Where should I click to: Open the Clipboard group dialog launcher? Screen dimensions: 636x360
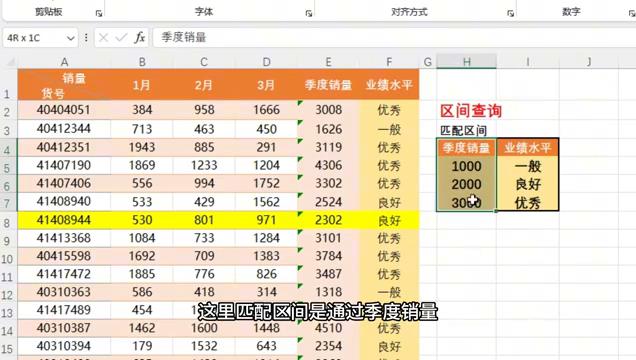99,13
